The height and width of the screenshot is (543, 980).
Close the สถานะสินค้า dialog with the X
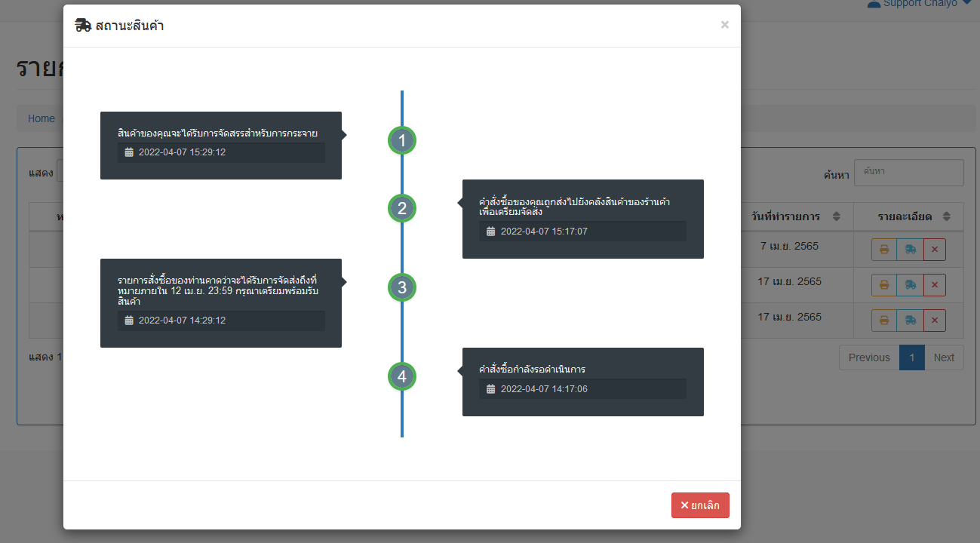724,25
